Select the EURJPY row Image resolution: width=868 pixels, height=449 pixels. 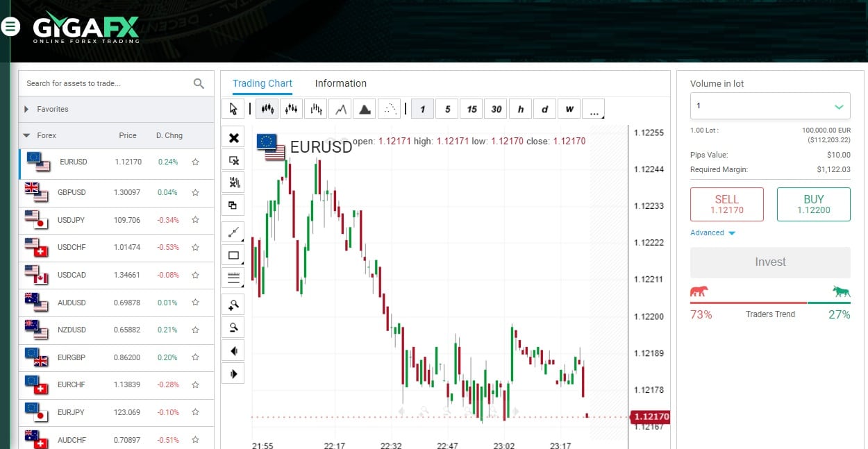point(117,412)
